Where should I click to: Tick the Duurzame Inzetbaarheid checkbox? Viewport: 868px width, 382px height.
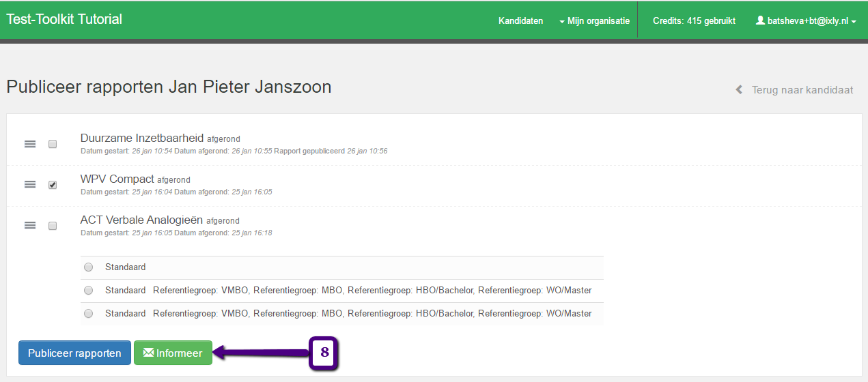[53, 144]
